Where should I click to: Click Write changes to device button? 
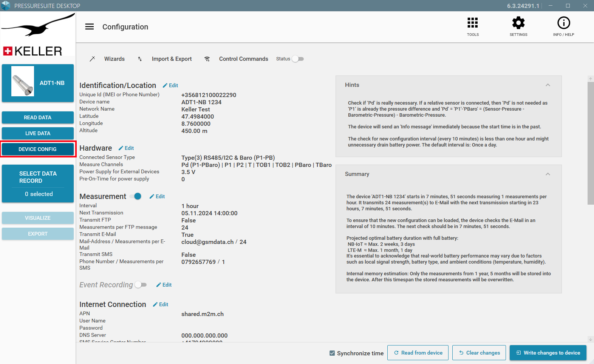click(548, 353)
